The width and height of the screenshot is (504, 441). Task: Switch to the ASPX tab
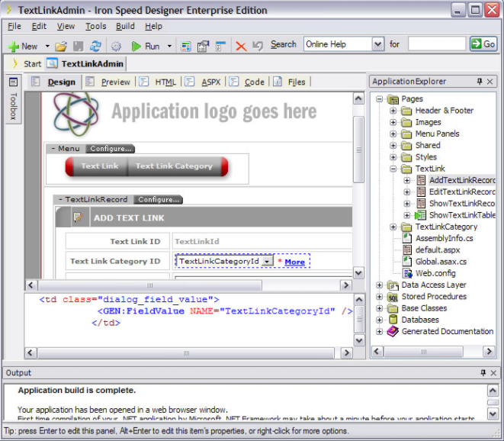(x=203, y=82)
